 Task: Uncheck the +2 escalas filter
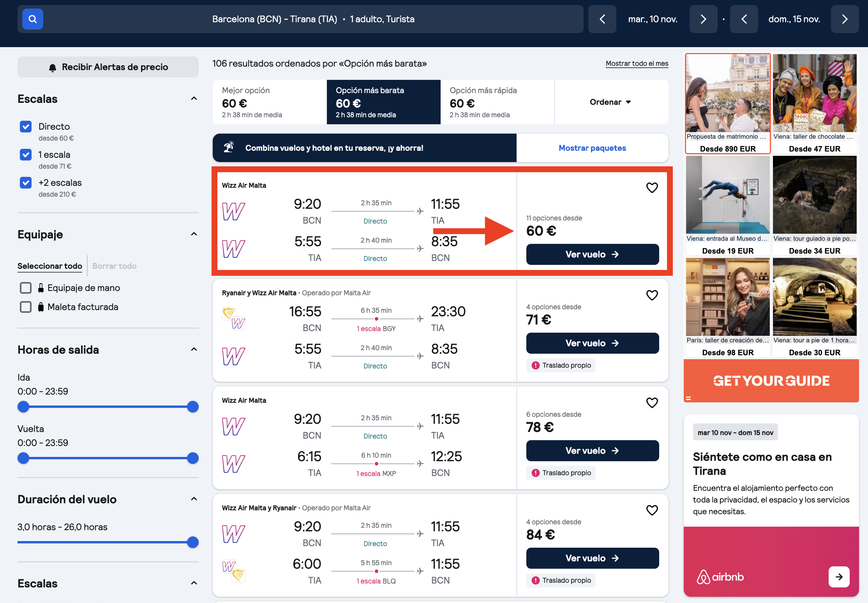26,183
